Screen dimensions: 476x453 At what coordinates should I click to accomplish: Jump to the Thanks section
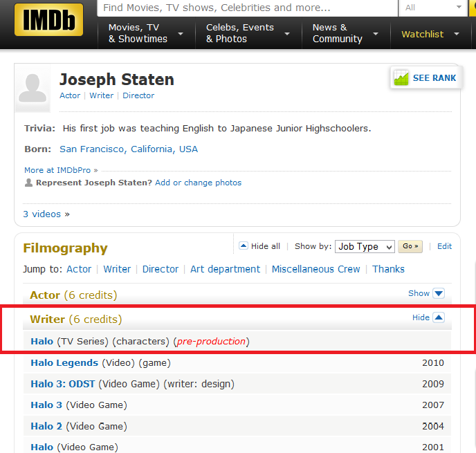coord(388,269)
